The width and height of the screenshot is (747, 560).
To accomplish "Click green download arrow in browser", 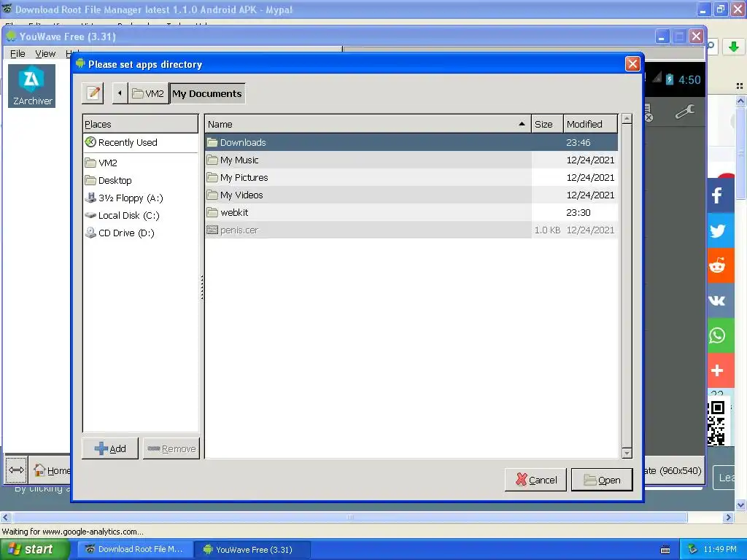I will (x=734, y=46).
